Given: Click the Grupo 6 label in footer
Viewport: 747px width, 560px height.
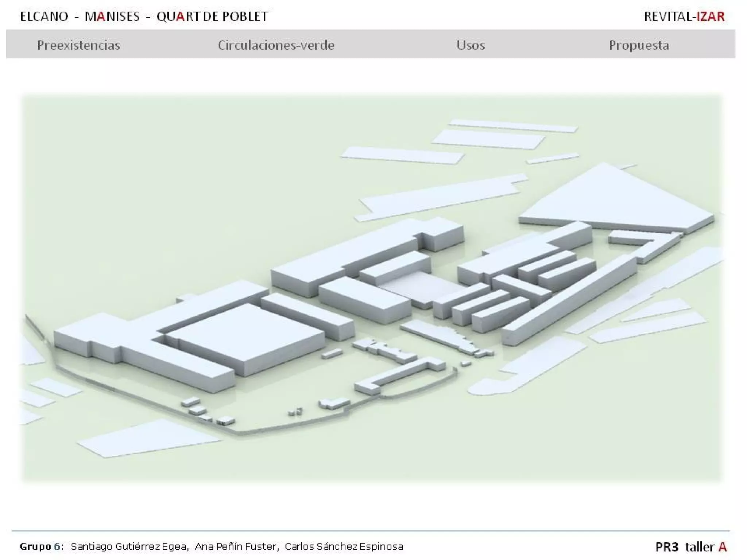Looking at the screenshot, I should click(41, 547).
